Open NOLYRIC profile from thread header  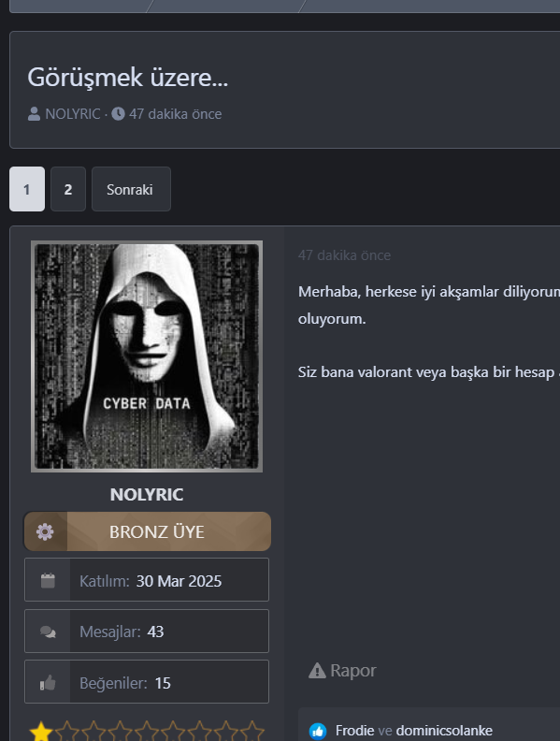pos(73,114)
